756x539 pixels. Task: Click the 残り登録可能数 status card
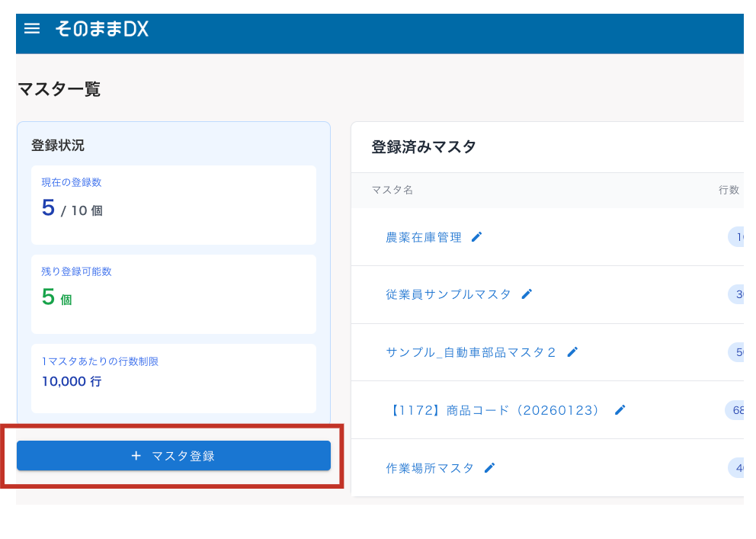174,294
